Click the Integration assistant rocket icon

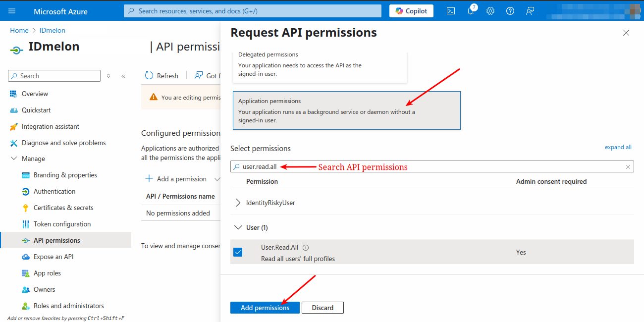tap(13, 126)
